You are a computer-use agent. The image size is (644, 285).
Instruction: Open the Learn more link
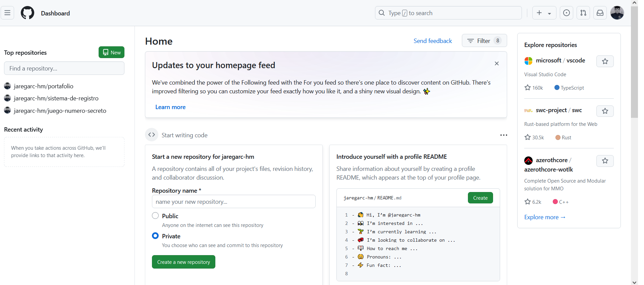click(170, 107)
